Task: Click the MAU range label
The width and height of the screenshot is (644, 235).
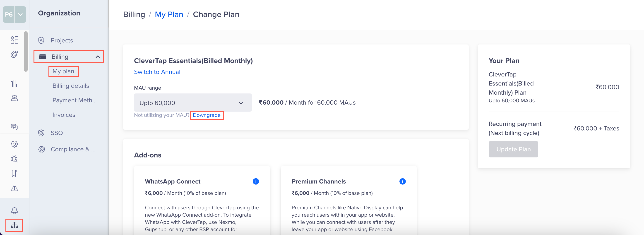Action: 147,88
